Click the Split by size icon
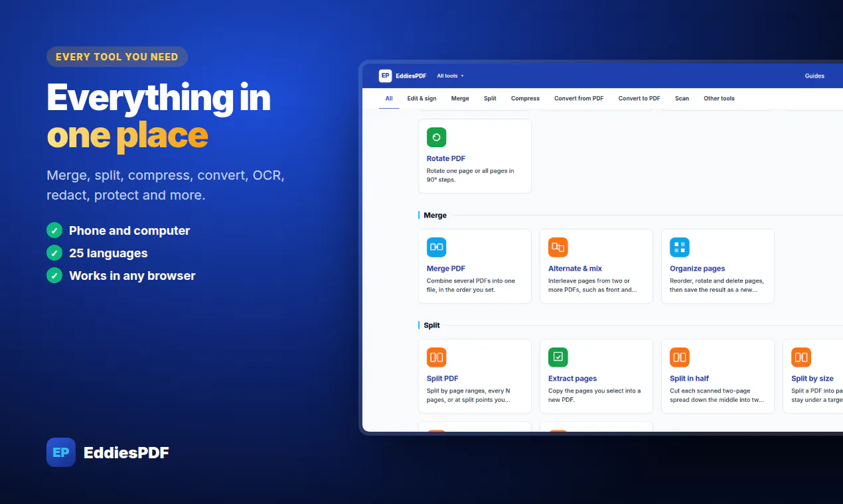This screenshot has width=843, height=504. (801, 357)
